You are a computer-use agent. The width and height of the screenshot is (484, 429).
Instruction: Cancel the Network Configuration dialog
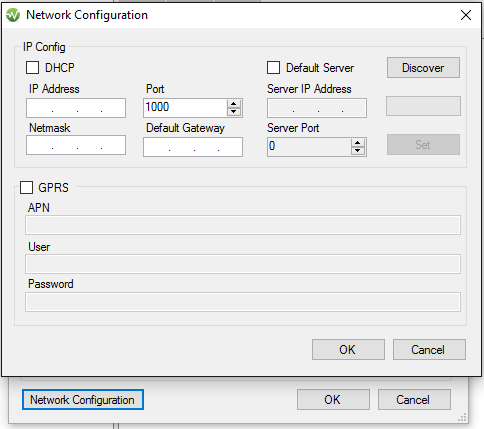pos(429,350)
